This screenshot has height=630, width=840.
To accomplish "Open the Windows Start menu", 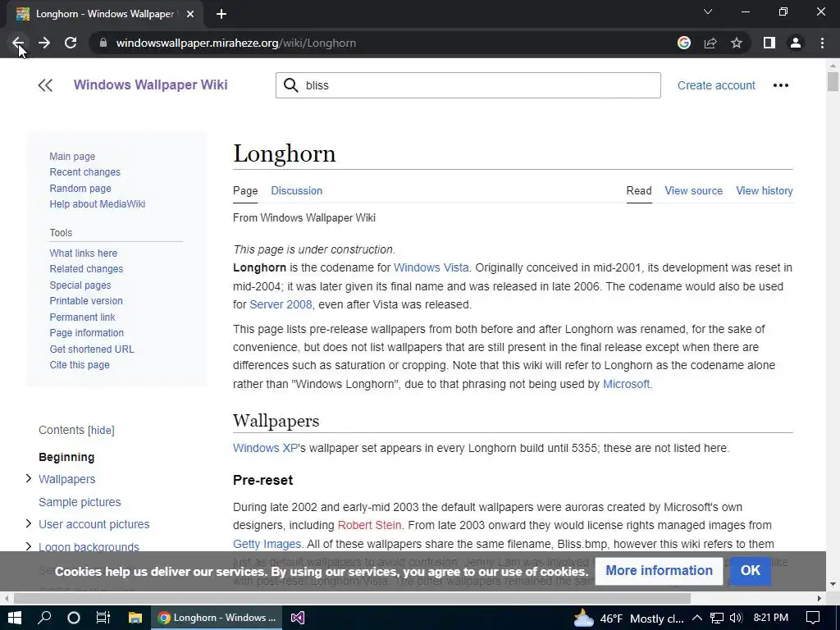I will 15,618.
